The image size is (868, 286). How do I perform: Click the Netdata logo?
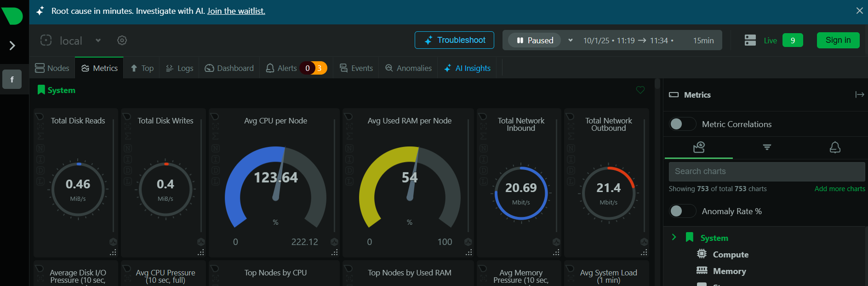[x=12, y=16]
